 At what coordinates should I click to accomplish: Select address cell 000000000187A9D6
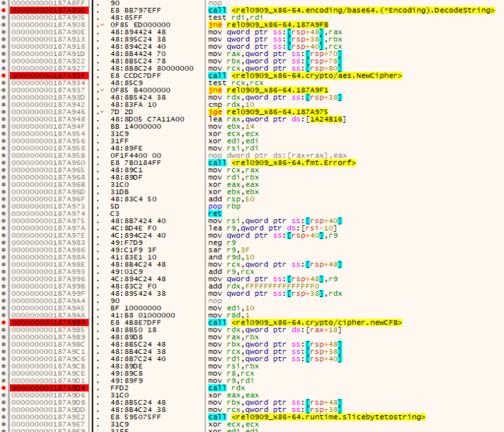(49, 395)
